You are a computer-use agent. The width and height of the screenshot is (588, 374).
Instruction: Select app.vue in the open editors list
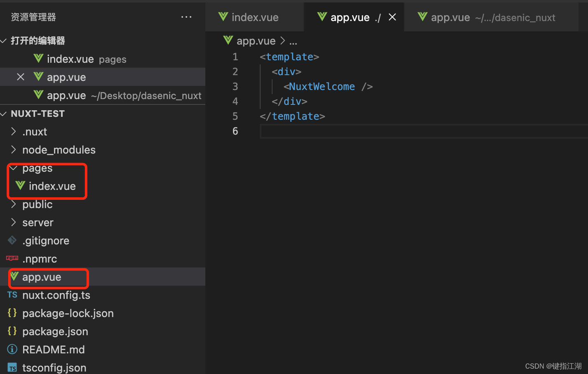click(103, 77)
